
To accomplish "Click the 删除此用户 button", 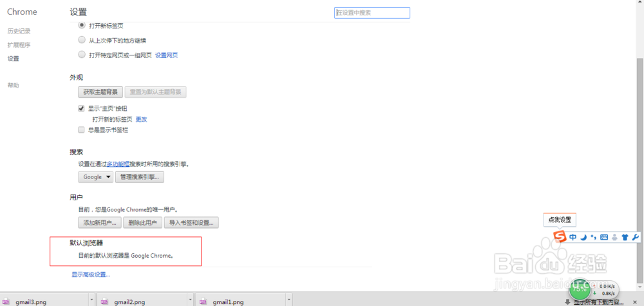I will pyautogui.click(x=143, y=223).
